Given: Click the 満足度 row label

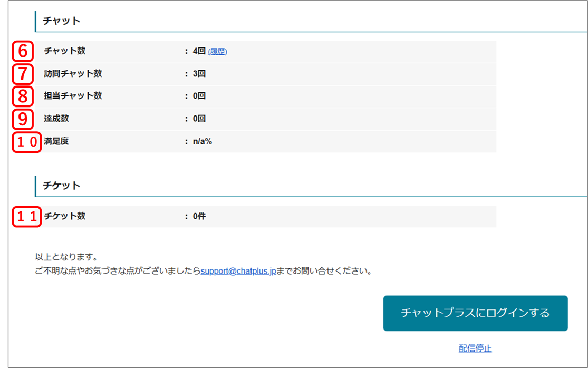Looking at the screenshot, I should (x=56, y=141).
